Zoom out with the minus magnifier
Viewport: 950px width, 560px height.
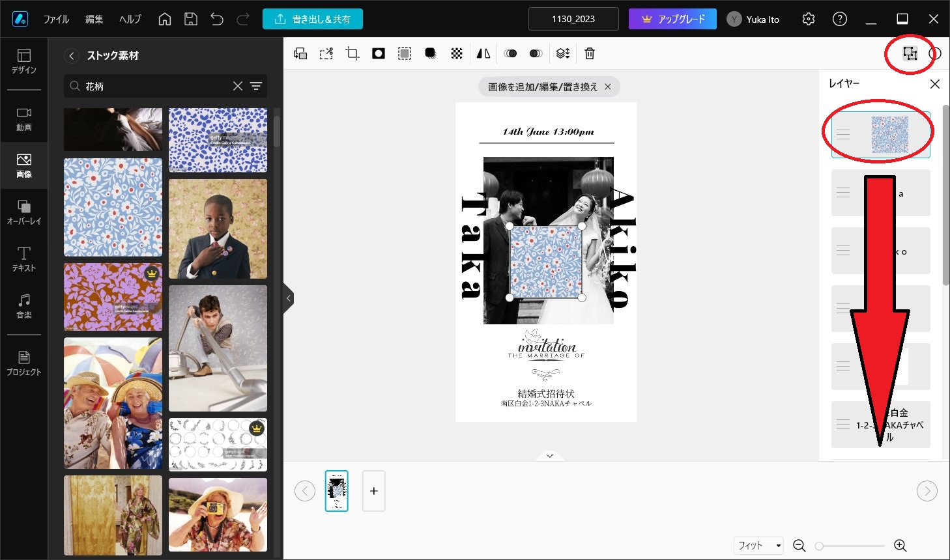coord(799,546)
